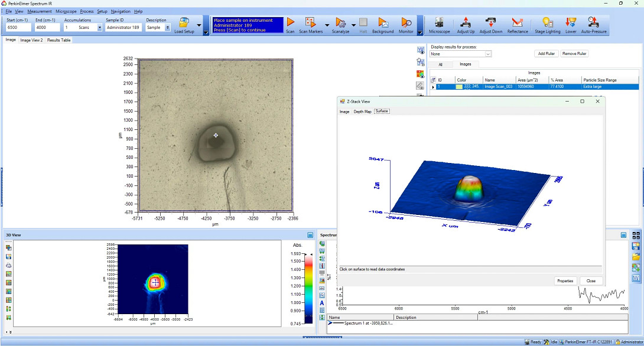Click the Abs. color scale bar
This screenshot has width=644, height=346.
(x=308, y=288)
